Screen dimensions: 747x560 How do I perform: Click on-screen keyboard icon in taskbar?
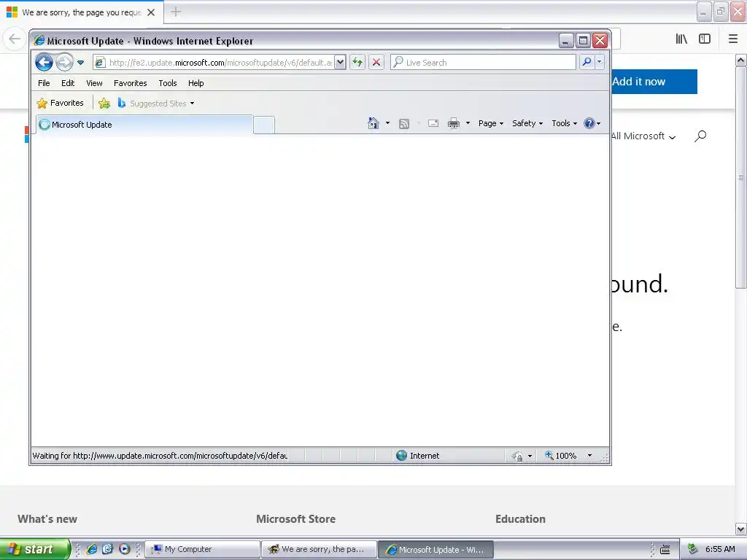point(665,550)
